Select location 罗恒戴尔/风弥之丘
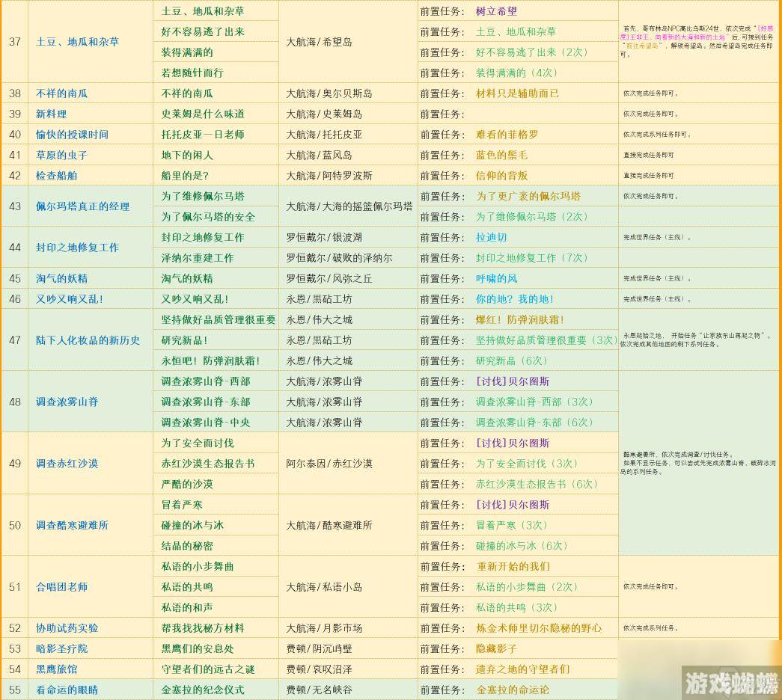 click(x=329, y=278)
